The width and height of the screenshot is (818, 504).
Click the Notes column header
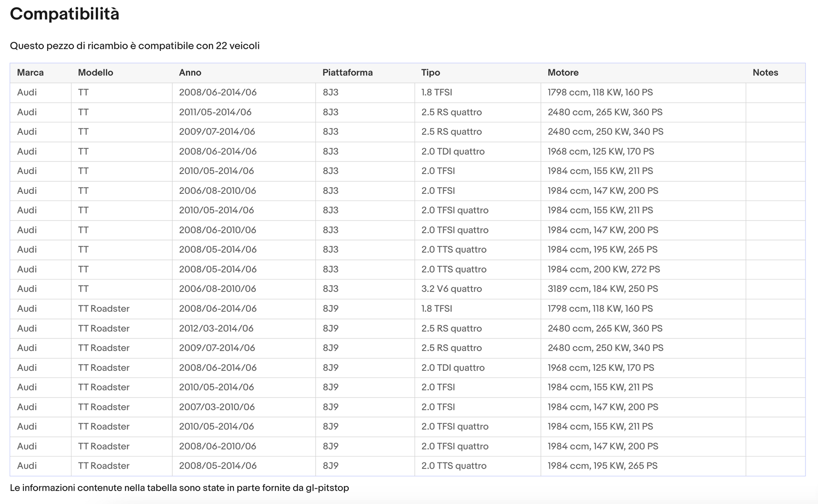point(765,73)
